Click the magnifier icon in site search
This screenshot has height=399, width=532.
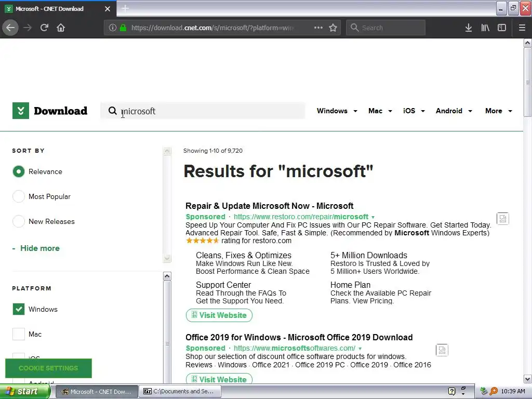[x=112, y=111]
